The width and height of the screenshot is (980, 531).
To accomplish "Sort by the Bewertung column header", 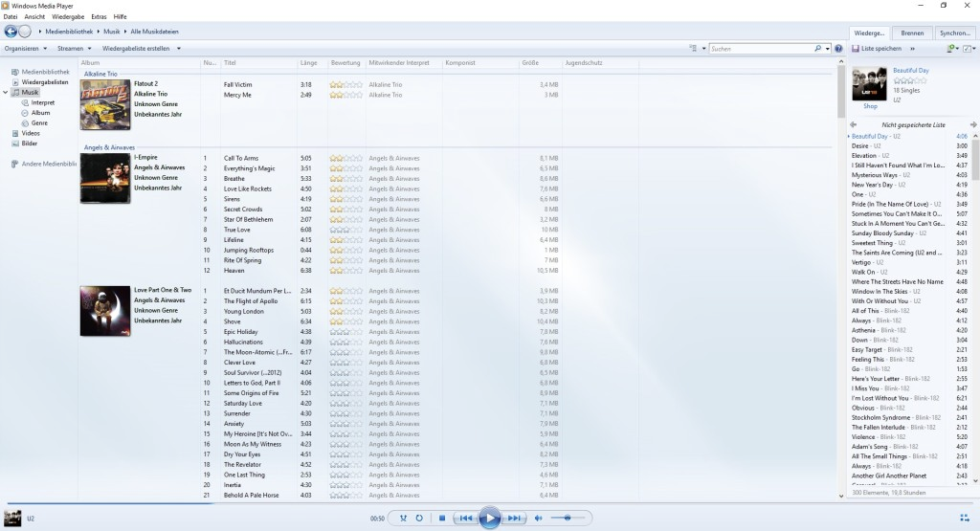I will [345, 62].
